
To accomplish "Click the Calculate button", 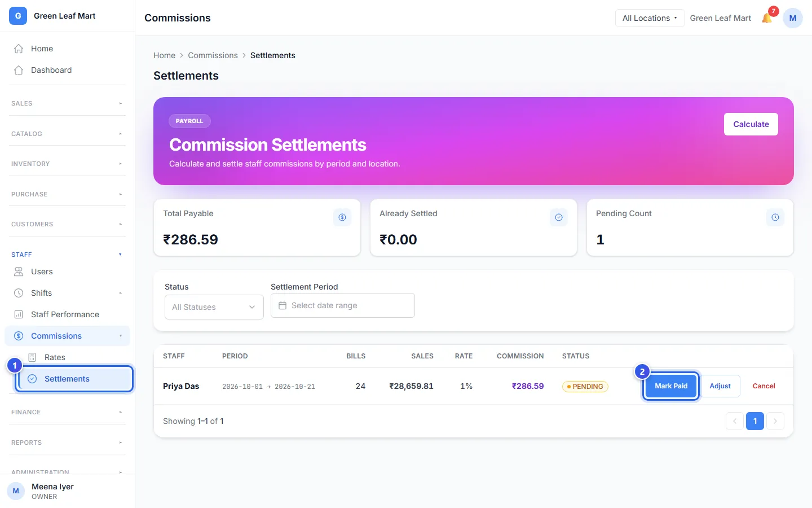I will 751,124.
